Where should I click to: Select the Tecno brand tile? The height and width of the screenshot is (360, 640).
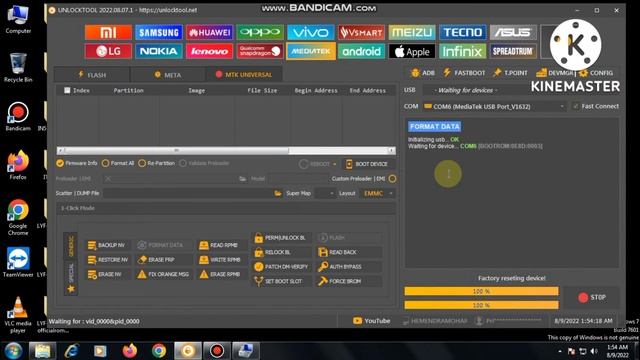point(462,32)
